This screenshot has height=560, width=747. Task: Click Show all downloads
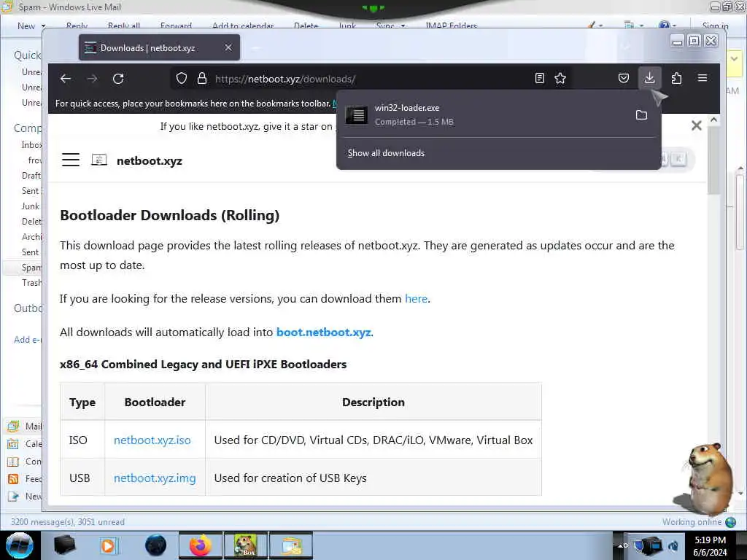coord(386,153)
